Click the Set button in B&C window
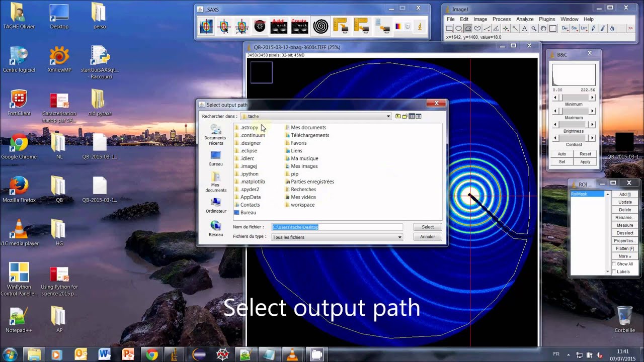Screen dimensions: 644x362 561,162
